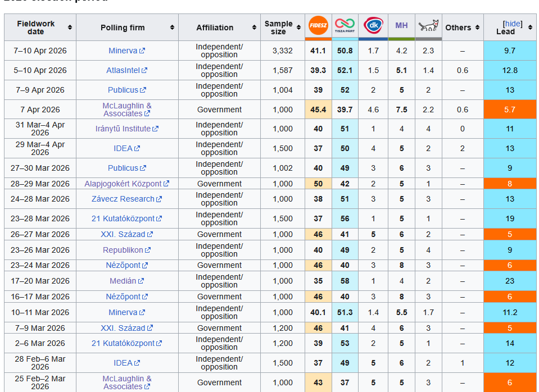Screen dimensions: 539x392
Task: Open the Iránytű Institute link
Action: [x=127, y=129]
